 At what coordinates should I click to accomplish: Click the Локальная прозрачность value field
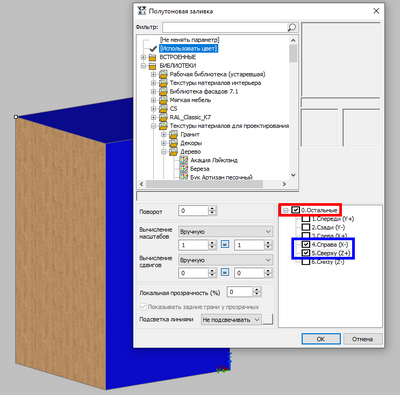pyautogui.click(x=239, y=292)
